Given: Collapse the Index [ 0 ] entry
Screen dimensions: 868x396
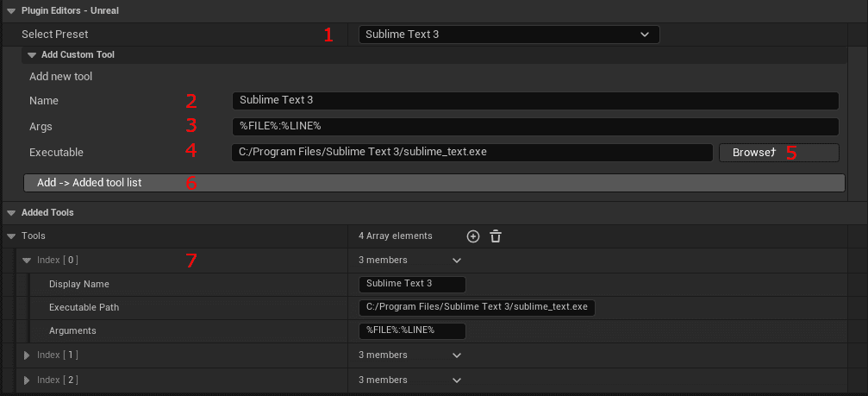Looking at the screenshot, I should [x=26, y=260].
